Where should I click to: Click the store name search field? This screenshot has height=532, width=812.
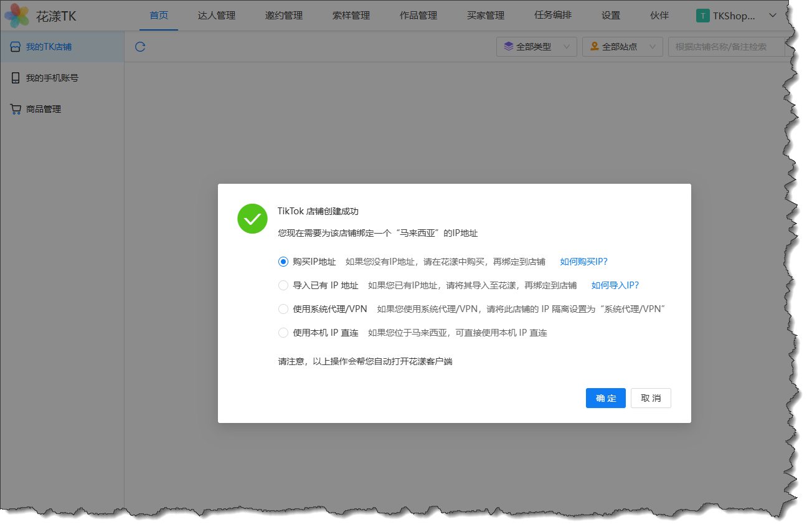click(x=726, y=47)
